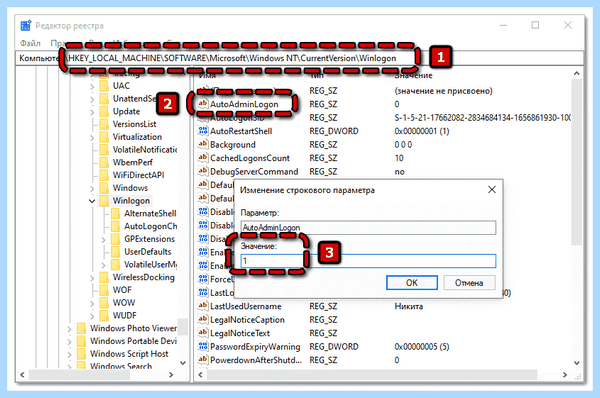Expand the WOW key

(92, 303)
